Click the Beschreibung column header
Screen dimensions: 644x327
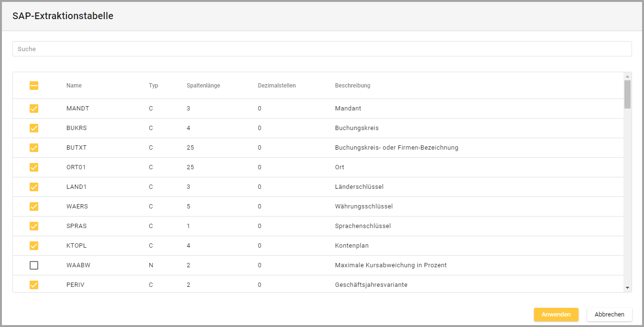point(352,86)
